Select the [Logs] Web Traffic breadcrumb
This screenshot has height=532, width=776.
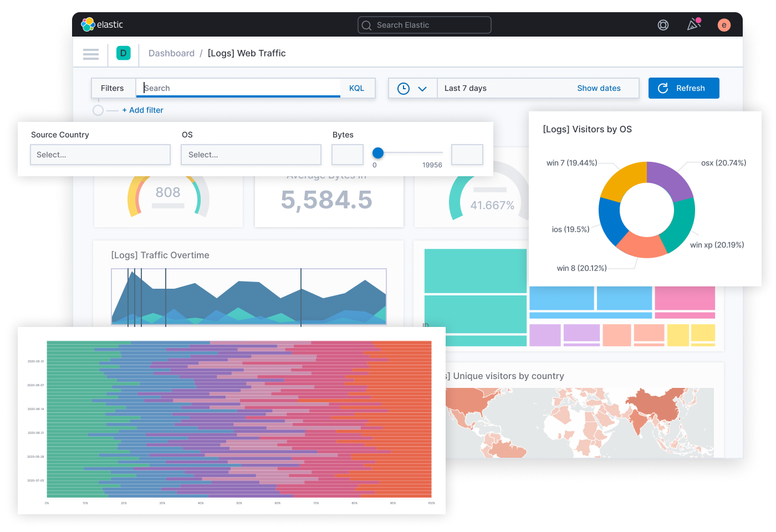(247, 53)
